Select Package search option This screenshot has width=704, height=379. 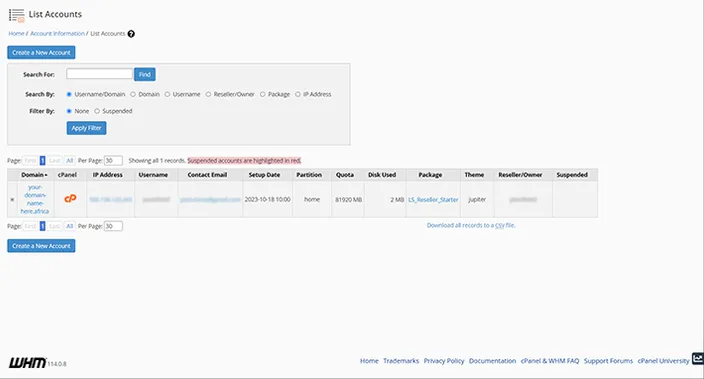[263, 94]
